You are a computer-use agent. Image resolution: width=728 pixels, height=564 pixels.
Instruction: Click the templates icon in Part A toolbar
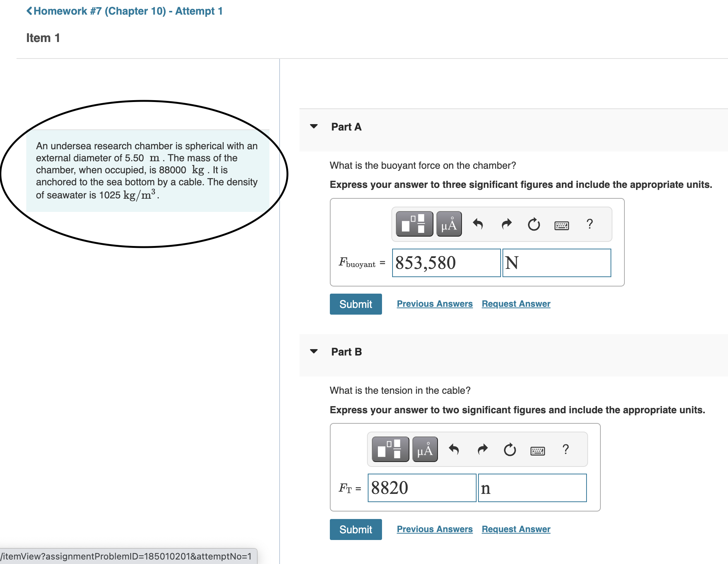tap(414, 224)
